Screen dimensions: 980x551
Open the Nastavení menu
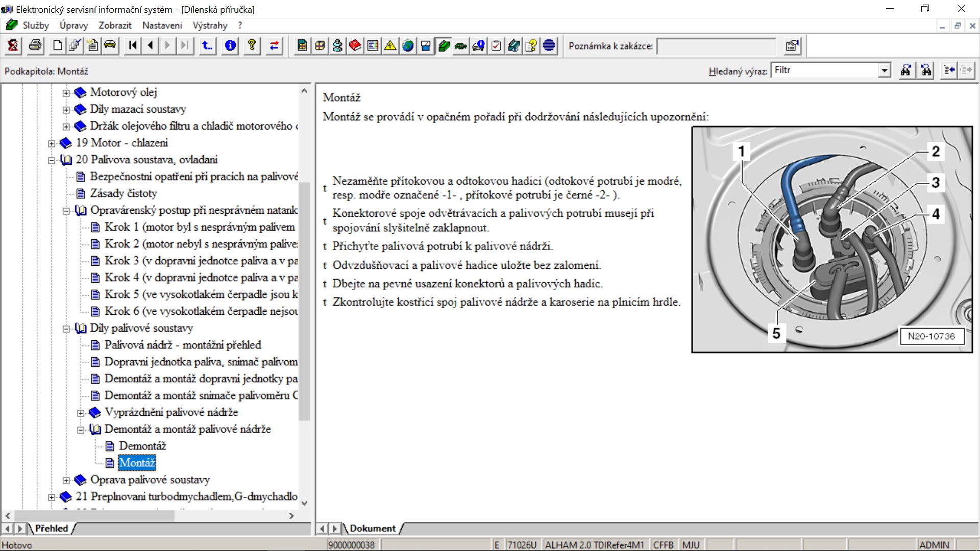[x=162, y=25]
